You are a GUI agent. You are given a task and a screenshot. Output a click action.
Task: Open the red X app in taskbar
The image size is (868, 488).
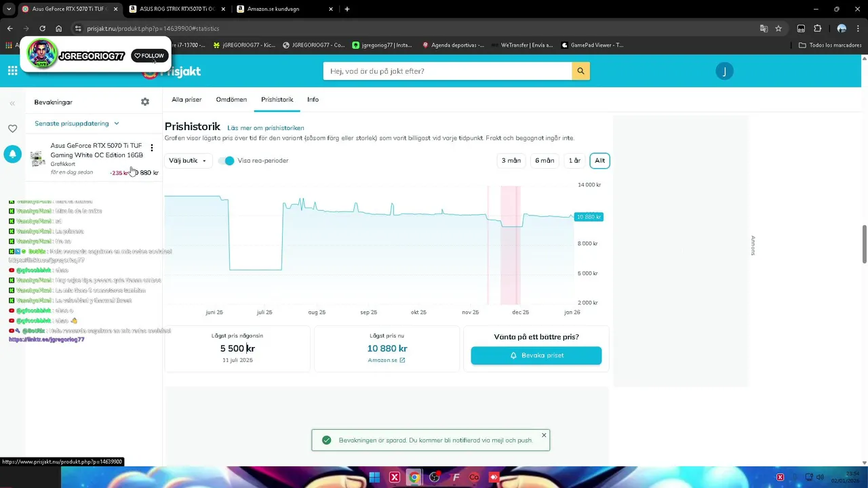click(x=394, y=477)
